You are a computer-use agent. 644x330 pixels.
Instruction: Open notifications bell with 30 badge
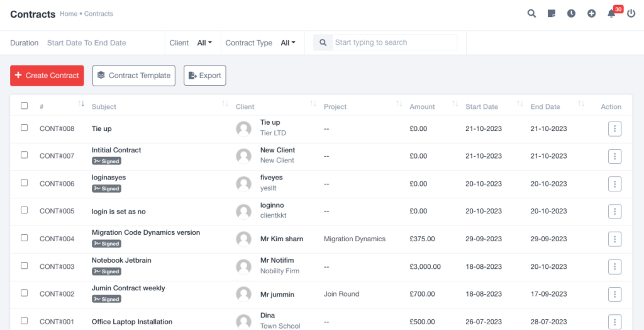[x=611, y=14]
